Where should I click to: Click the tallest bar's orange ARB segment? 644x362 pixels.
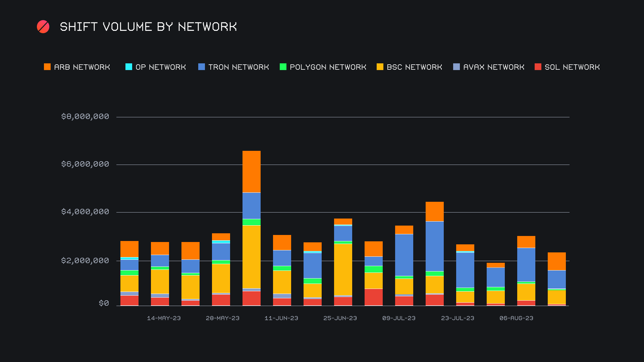click(252, 172)
